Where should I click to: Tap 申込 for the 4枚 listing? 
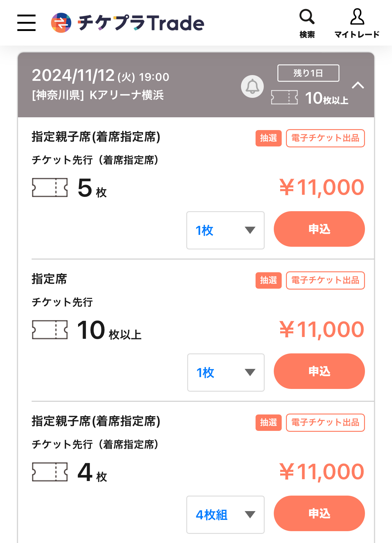click(x=319, y=514)
